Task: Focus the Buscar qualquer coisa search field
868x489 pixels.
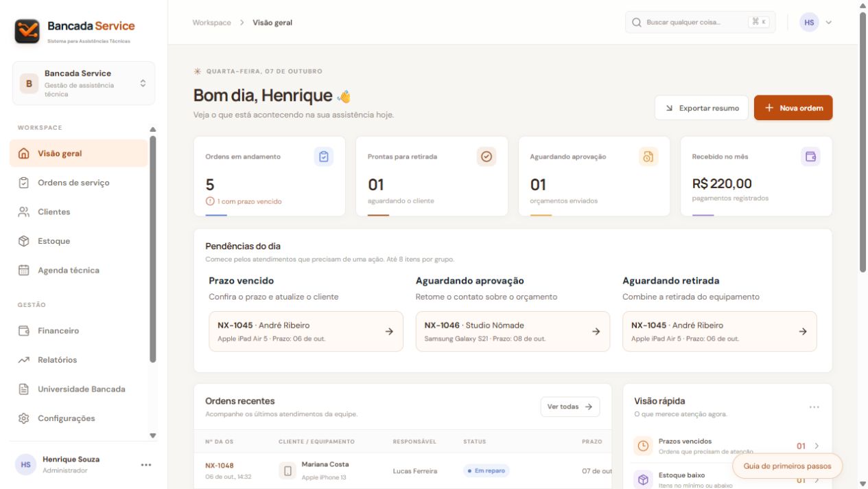Action: (x=700, y=22)
